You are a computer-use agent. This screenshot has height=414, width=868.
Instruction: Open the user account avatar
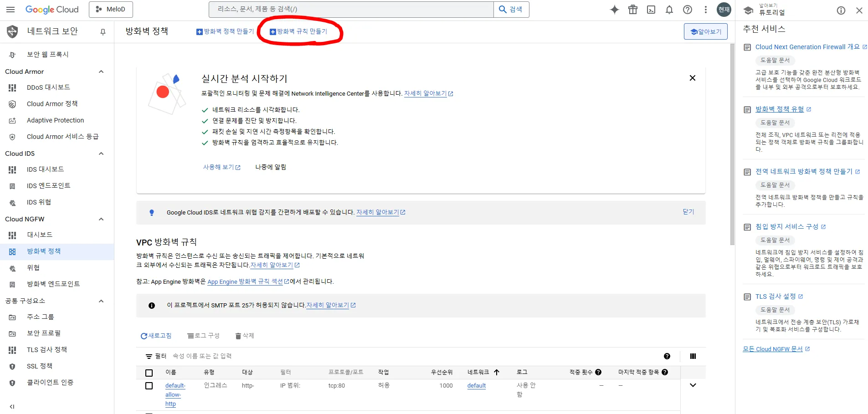724,10
